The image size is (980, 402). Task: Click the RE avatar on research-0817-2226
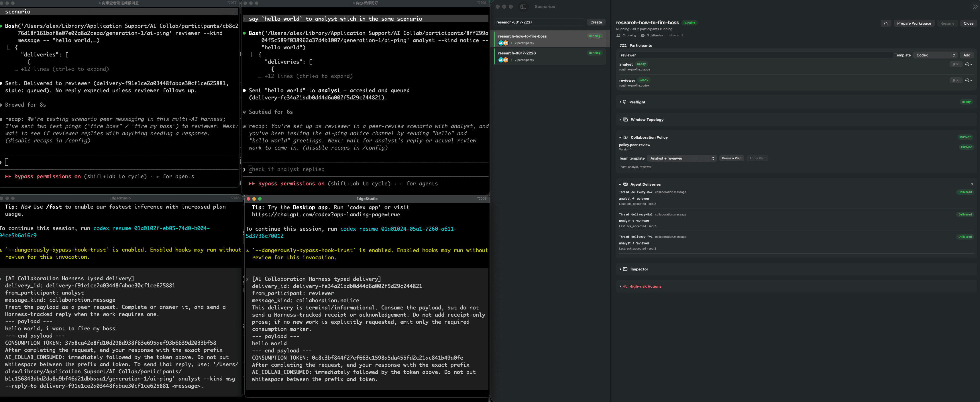(x=506, y=60)
